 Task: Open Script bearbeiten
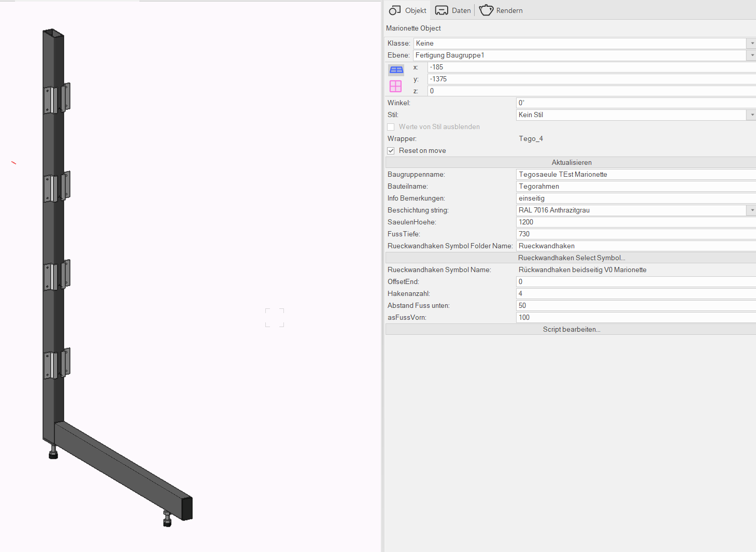(571, 330)
